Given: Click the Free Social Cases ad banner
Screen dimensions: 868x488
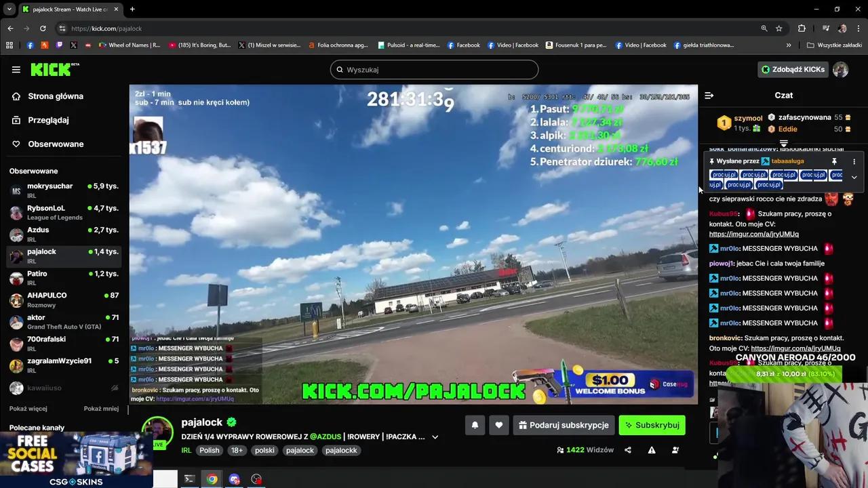Looking at the screenshot, I should click(76, 460).
